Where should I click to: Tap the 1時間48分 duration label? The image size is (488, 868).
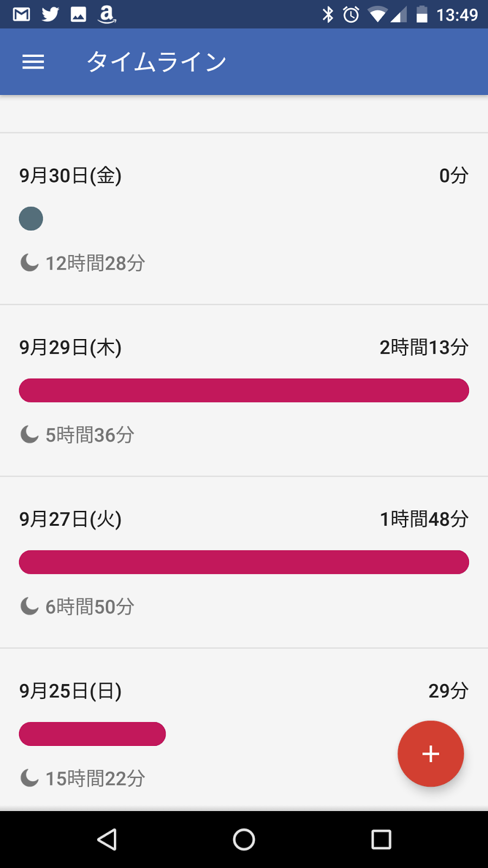coord(424,519)
